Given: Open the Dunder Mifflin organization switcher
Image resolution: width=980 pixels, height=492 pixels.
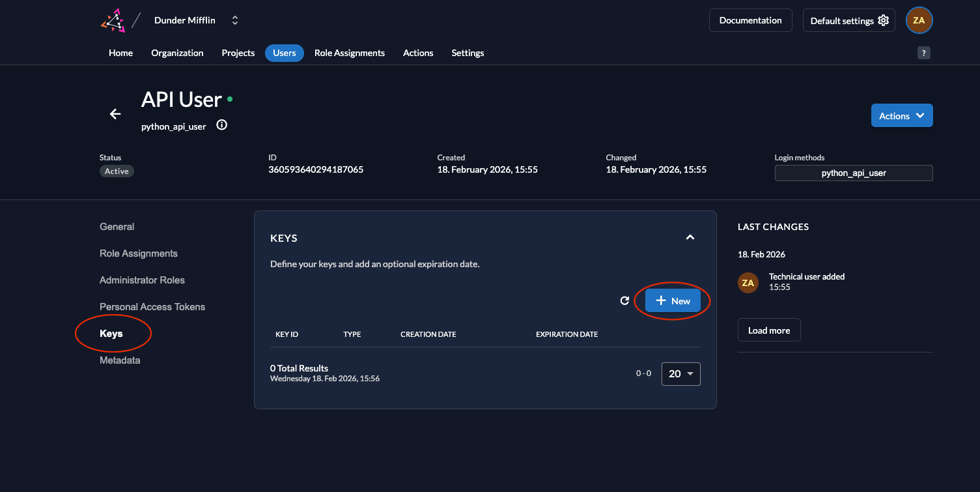Looking at the screenshot, I should coord(235,20).
